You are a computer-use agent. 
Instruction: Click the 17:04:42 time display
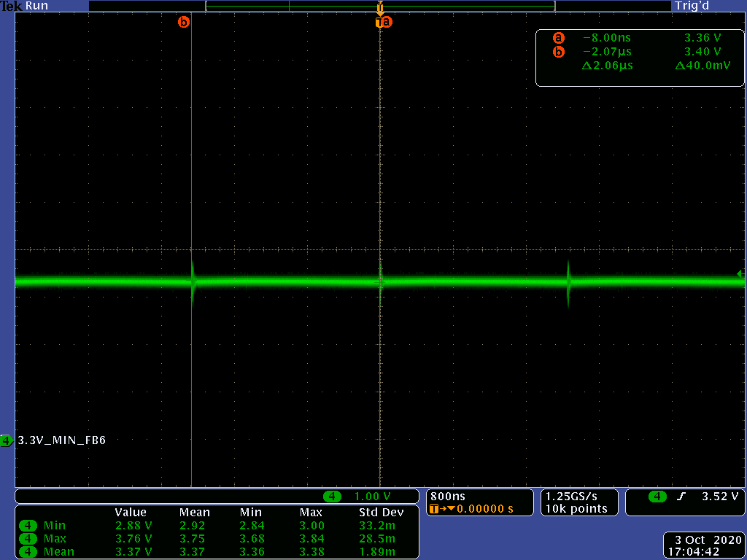coord(694,553)
